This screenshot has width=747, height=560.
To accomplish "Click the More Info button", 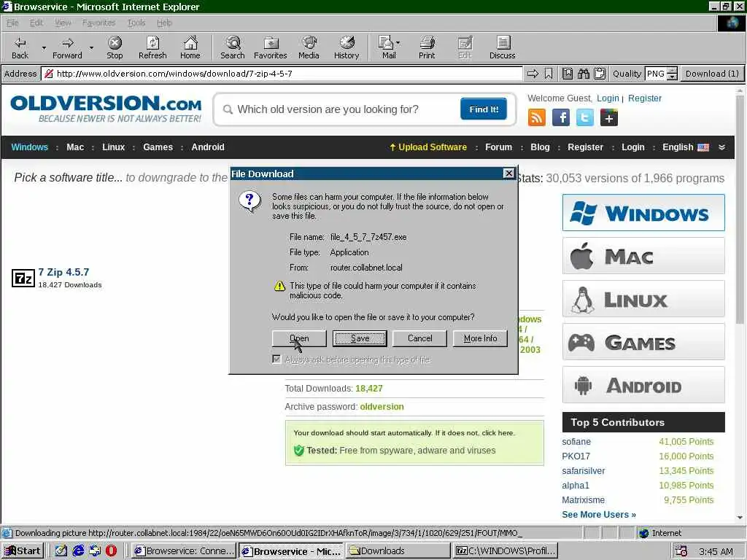I will point(480,338).
